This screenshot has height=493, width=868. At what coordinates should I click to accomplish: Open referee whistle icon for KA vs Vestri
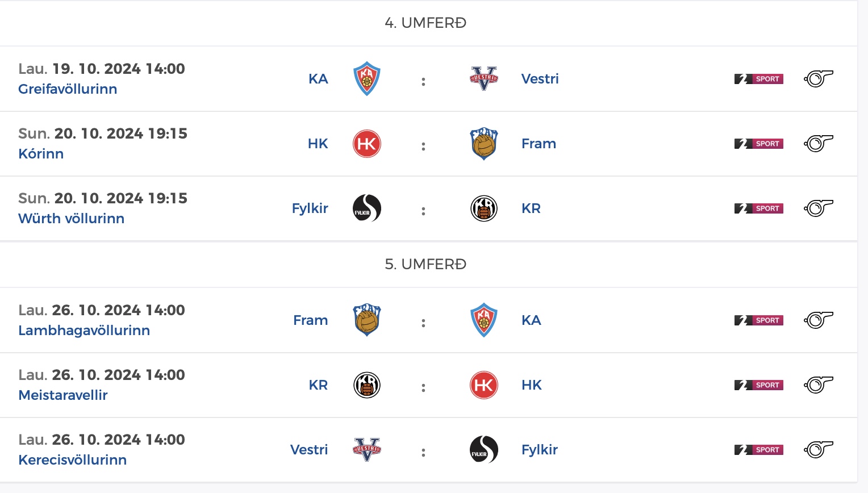tap(818, 79)
